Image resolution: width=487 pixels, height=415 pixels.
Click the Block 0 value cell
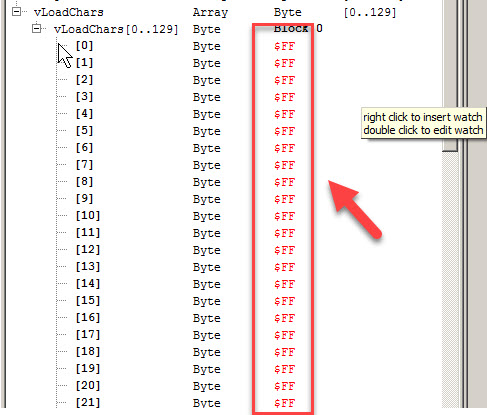pos(298,29)
